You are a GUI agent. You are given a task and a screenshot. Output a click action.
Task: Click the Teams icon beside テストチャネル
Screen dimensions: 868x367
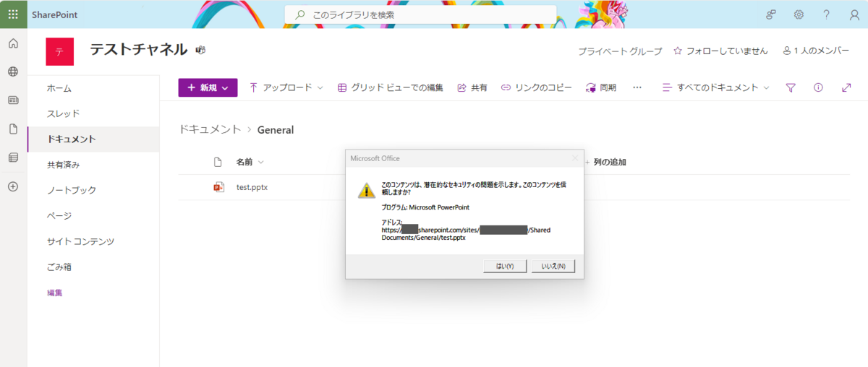coord(200,51)
